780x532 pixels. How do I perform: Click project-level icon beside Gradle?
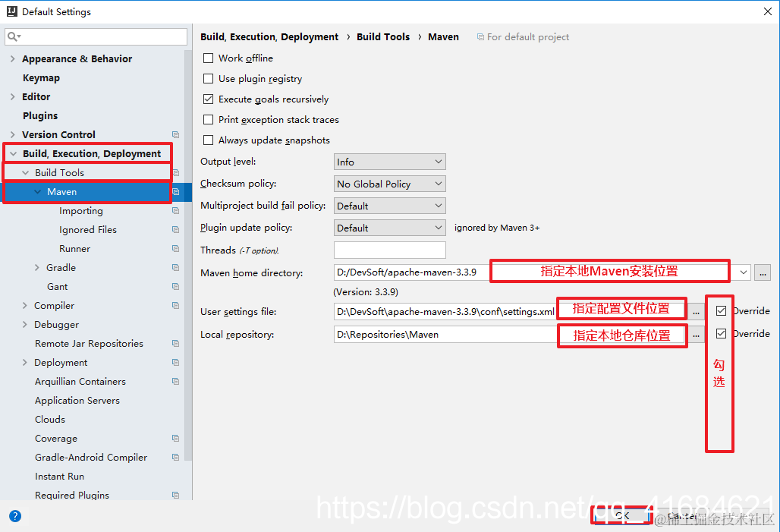175,267
